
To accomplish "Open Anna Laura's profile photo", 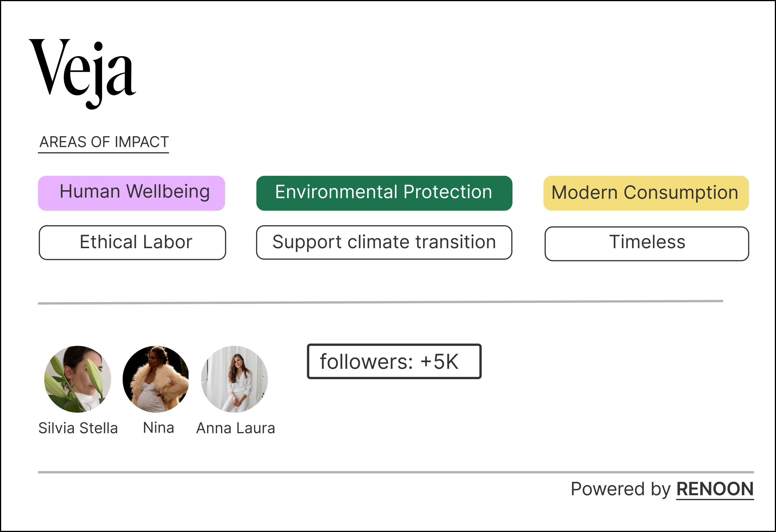I will point(235,379).
